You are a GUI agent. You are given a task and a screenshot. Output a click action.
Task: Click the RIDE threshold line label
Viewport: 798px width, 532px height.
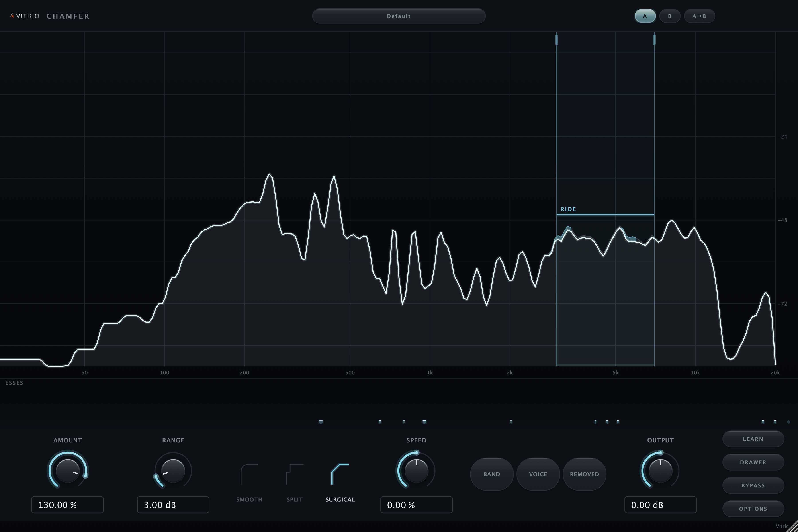[568, 209]
